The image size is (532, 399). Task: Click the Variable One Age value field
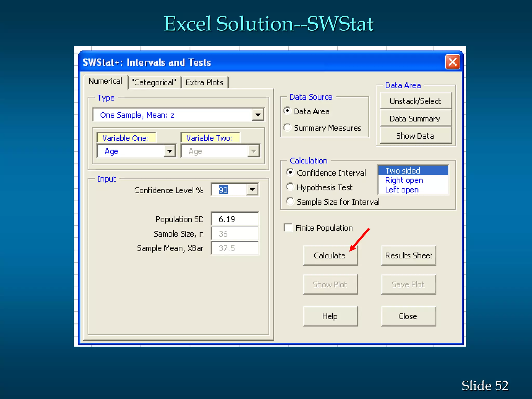point(131,151)
